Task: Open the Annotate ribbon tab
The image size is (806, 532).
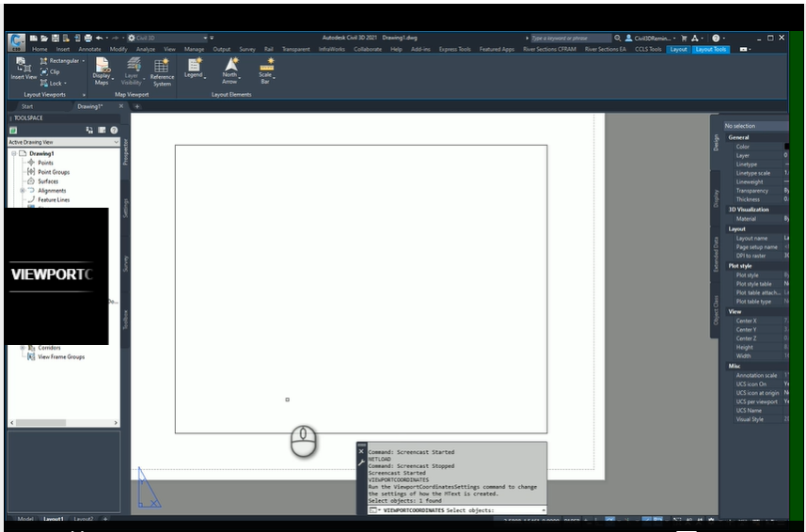Action: (89, 49)
